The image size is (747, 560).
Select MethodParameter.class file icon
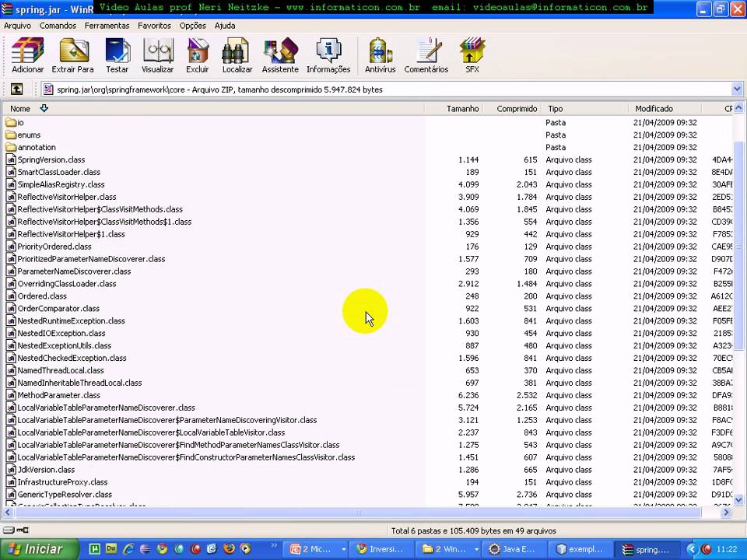coord(11,395)
